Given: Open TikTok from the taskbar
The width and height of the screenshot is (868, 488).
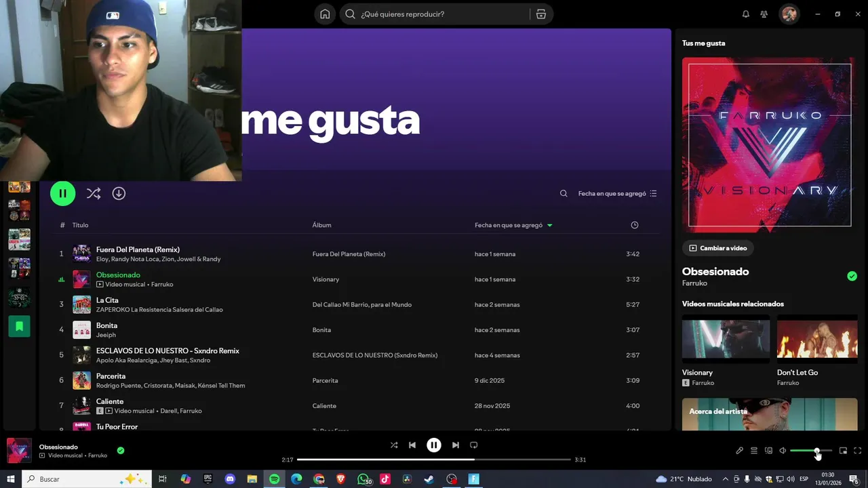Looking at the screenshot, I should pos(385,479).
